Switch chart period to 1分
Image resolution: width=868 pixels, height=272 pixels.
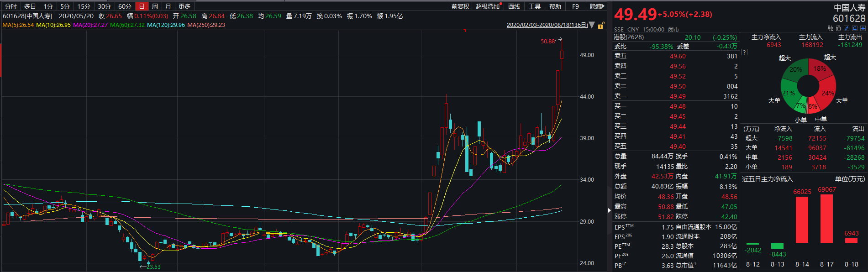[x=48, y=6]
